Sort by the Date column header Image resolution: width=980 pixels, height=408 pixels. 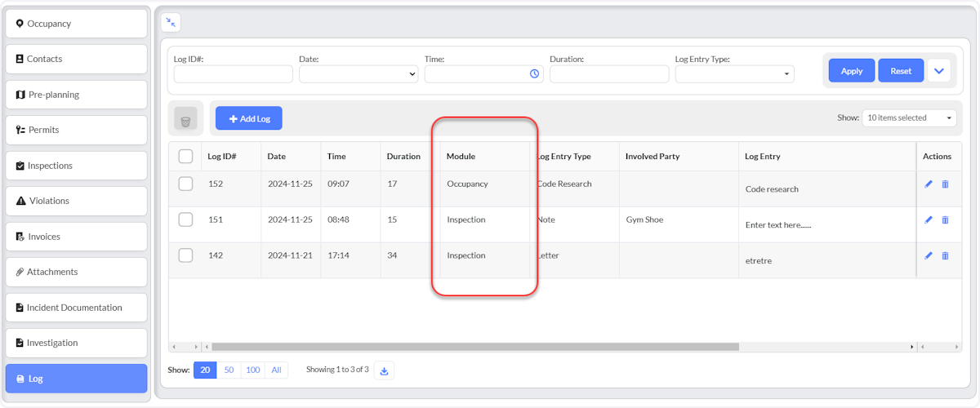point(277,157)
